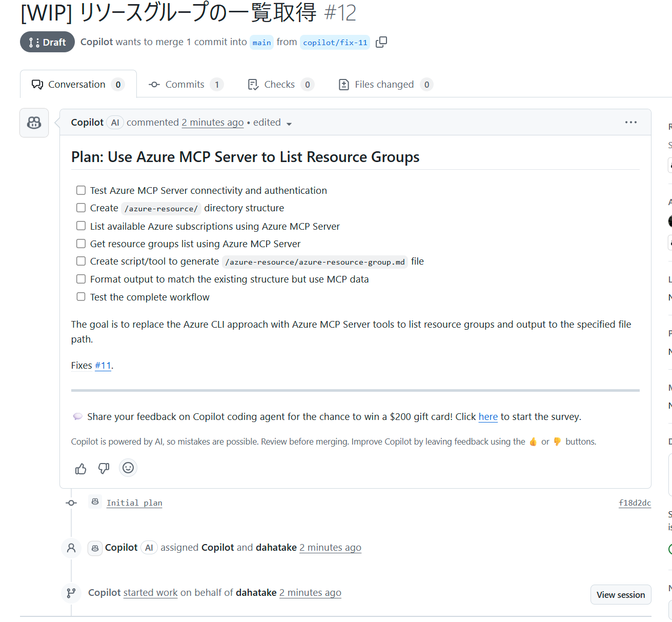Check the Test Azure MCP Server connectivity task
This screenshot has width=672, height=622.
coord(81,190)
